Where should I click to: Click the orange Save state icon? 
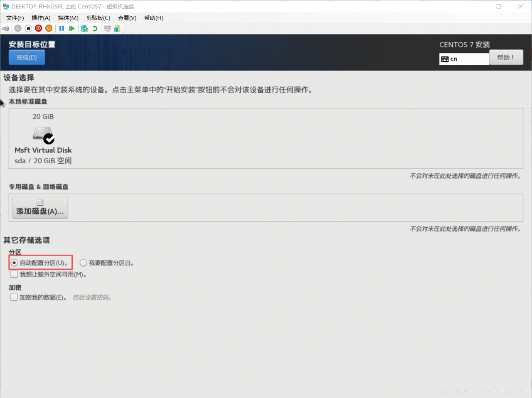click(x=49, y=28)
